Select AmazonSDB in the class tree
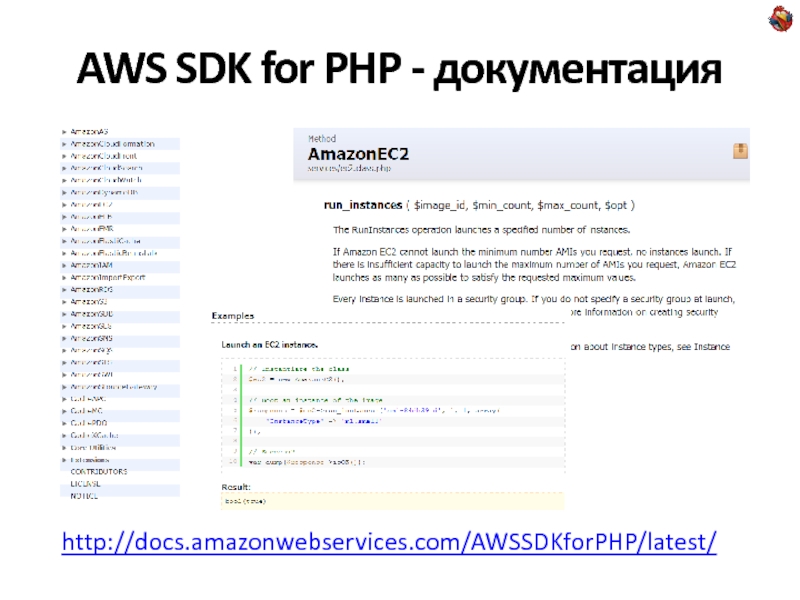This screenshot has height=600, width=800. [x=92, y=314]
